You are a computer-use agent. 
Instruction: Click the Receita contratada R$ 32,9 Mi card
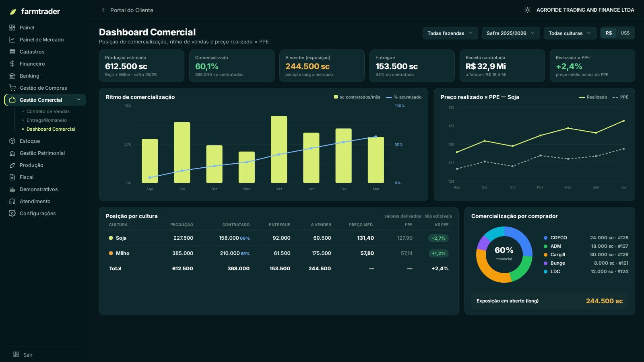click(502, 66)
